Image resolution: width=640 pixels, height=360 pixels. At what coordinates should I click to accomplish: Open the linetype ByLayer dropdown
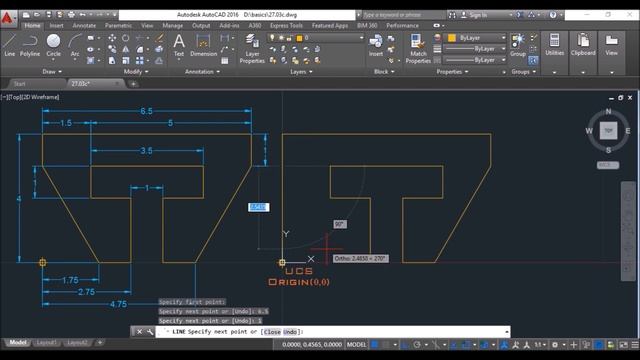(x=476, y=60)
